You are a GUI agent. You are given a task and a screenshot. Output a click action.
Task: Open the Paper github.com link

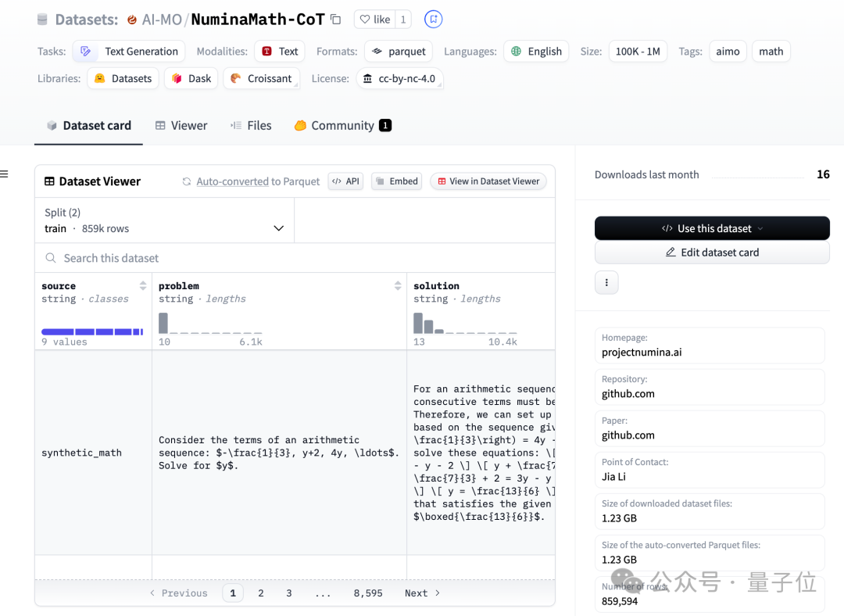628,435
